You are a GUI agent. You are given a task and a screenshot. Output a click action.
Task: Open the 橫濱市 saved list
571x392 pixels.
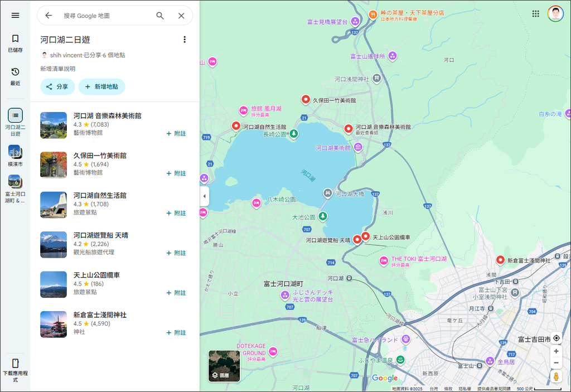pyautogui.click(x=15, y=156)
